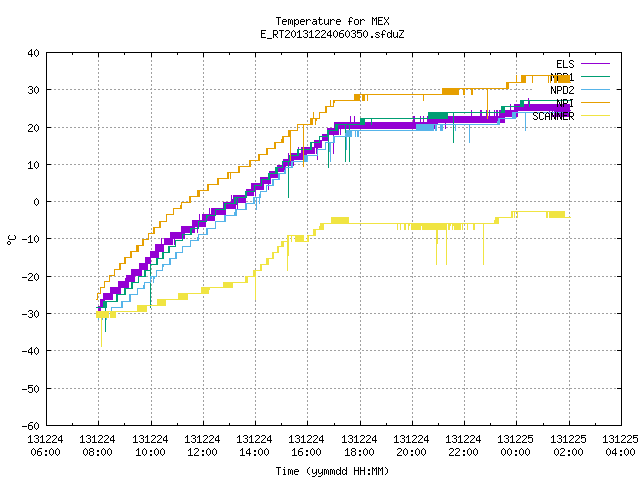Click the y-axis label 40
The image size is (640, 480).
pos(33,53)
